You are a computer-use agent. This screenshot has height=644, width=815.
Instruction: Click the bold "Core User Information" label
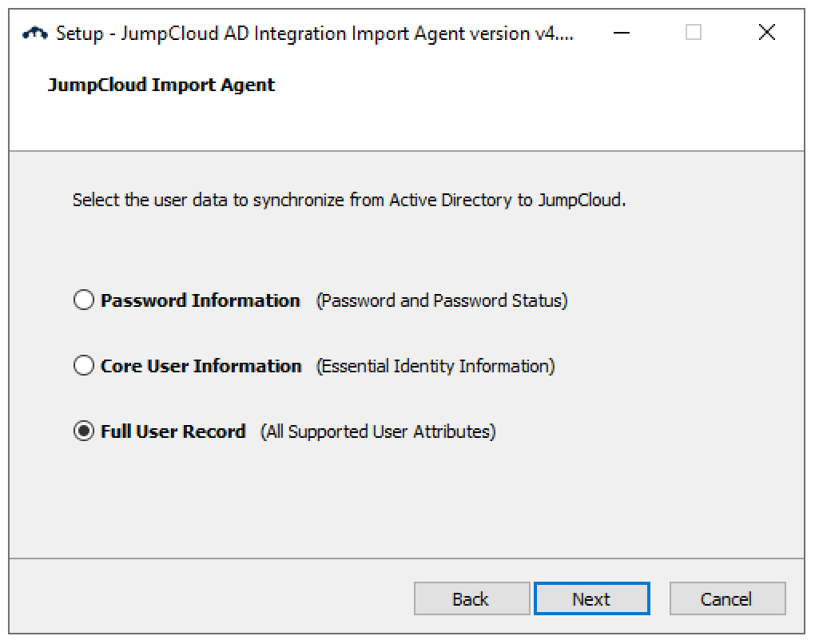click(x=201, y=366)
